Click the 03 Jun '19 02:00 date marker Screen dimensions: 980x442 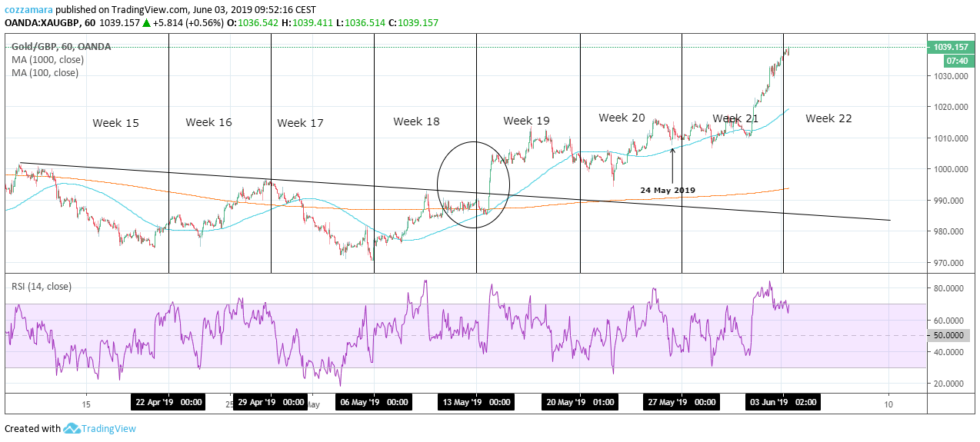coord(783,402)
